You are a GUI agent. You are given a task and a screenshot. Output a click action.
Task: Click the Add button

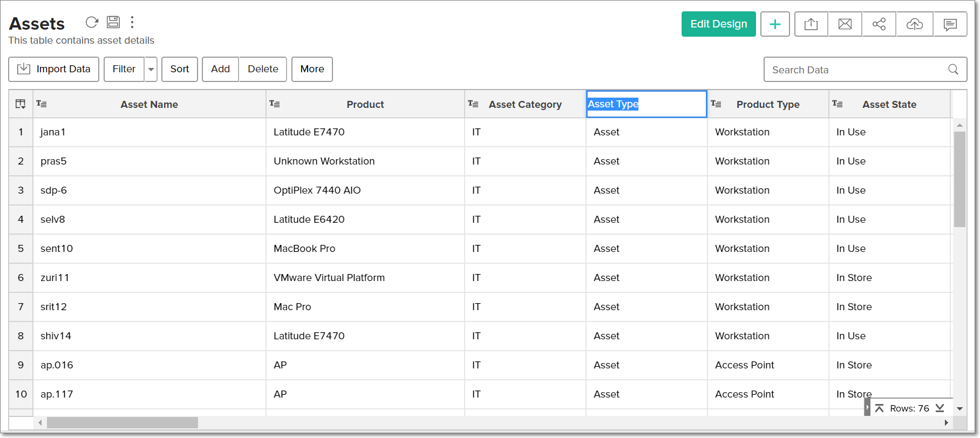[x=220, y=69]
